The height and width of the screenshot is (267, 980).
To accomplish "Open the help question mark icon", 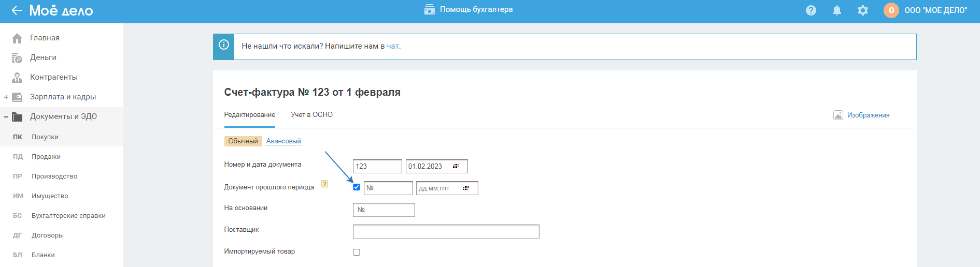I will (x=811, y=10).
